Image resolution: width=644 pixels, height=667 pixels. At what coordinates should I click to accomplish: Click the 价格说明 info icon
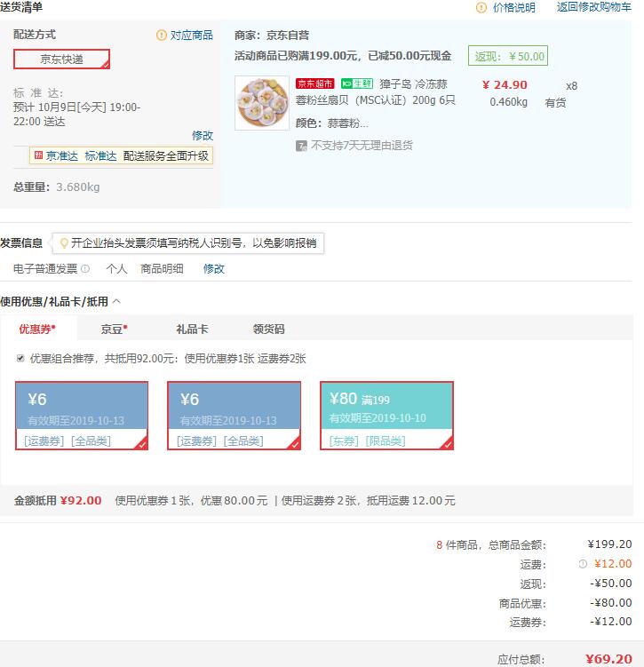pos(481,8)
